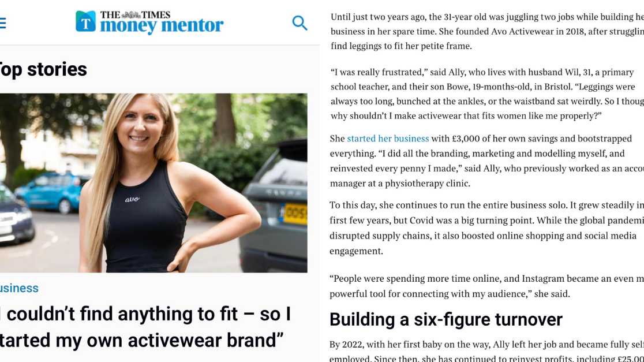
Task: Open the activewear brand article headline
Action: point(144,327)
